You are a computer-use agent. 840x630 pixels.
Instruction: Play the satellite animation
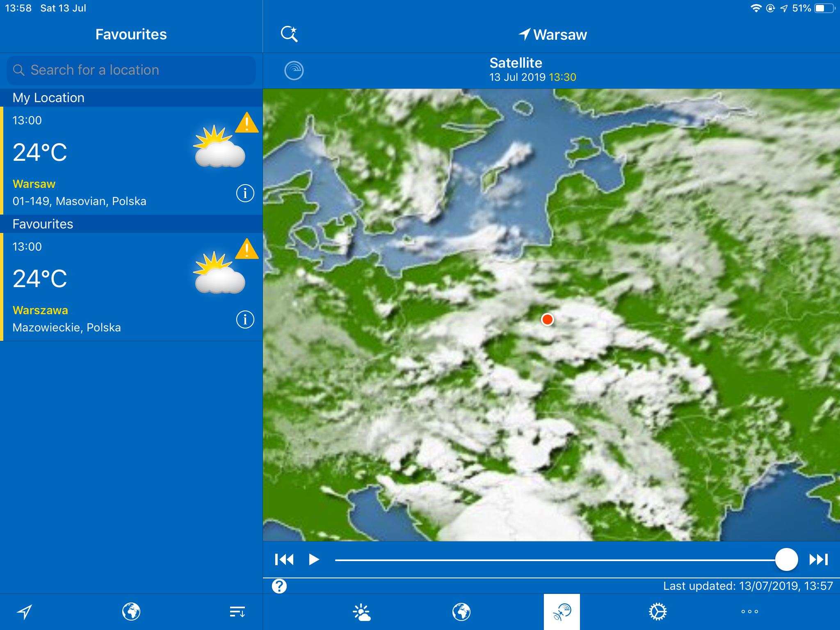(314, 559)
